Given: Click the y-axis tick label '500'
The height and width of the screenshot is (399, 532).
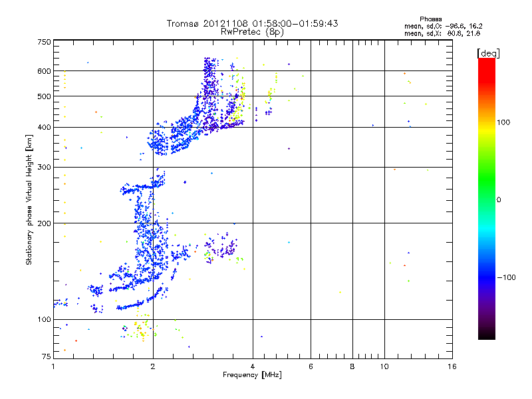Looking at the screenshot, I should point(44,96).
